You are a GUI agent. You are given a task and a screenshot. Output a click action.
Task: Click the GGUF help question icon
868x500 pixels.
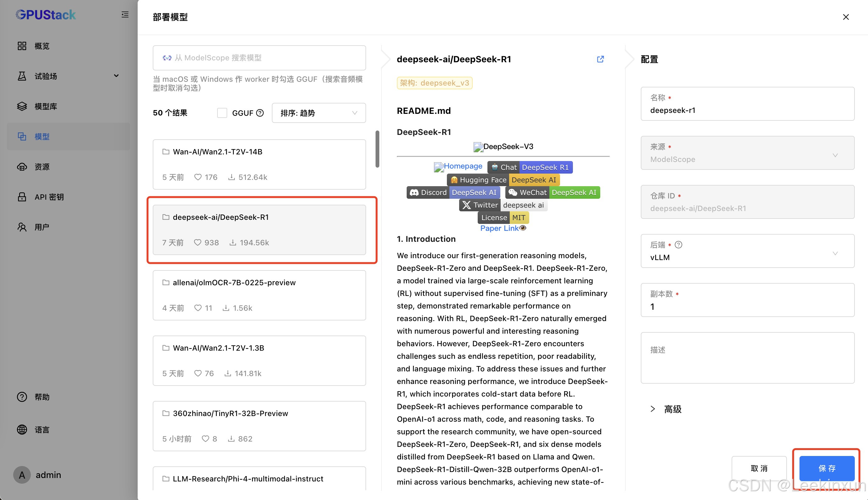click(260, 113)
